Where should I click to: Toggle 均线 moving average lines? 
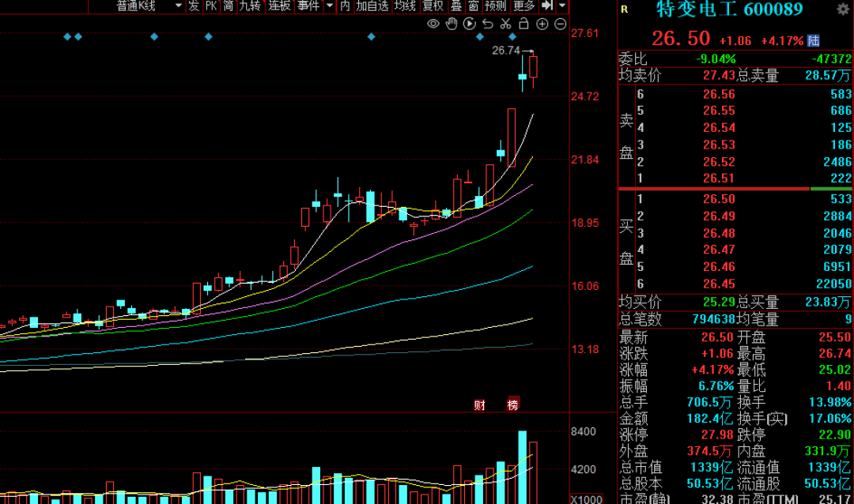(x=405, y=6)
